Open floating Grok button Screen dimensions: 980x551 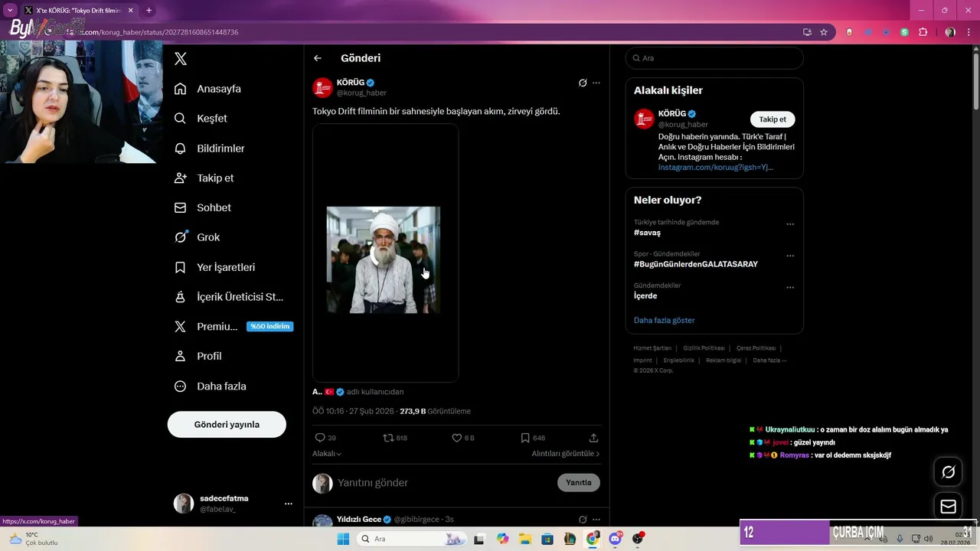(x=948, y=472)
